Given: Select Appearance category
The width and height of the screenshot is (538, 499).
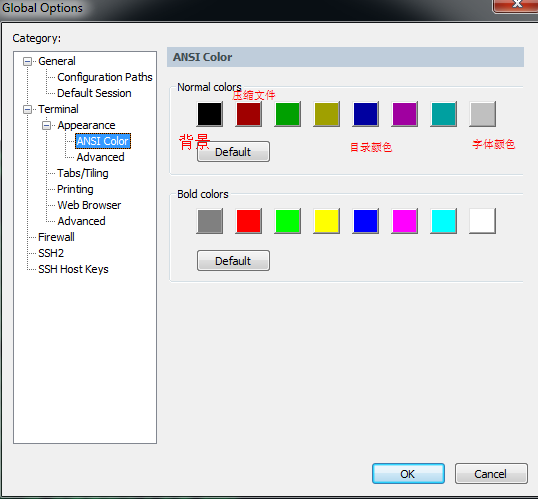Looking at the screenshot, I should point(86,125).
